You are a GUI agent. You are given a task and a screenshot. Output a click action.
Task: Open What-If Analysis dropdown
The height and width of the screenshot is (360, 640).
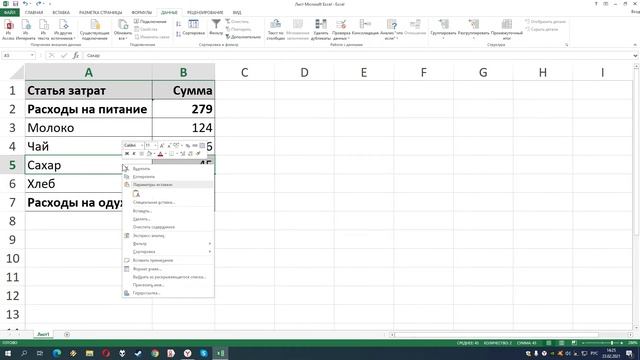391,29
